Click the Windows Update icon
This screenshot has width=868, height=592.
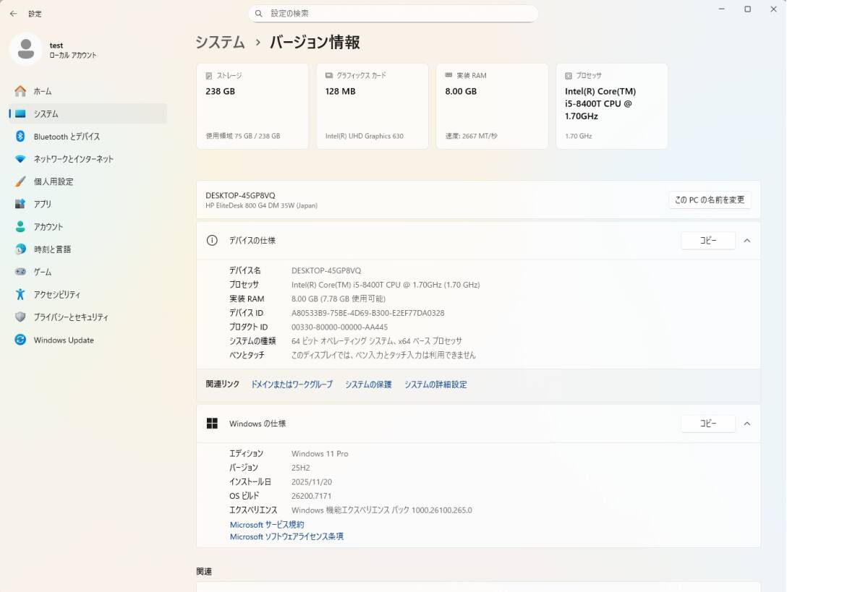click(x=20, y=340)
